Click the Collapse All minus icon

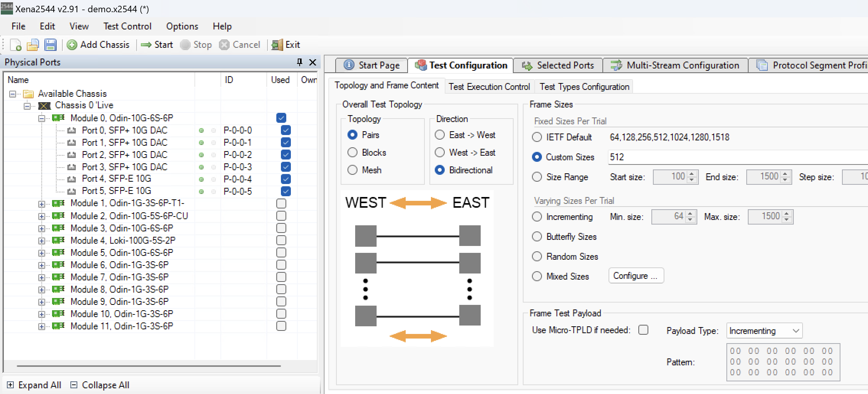point(74,385)
